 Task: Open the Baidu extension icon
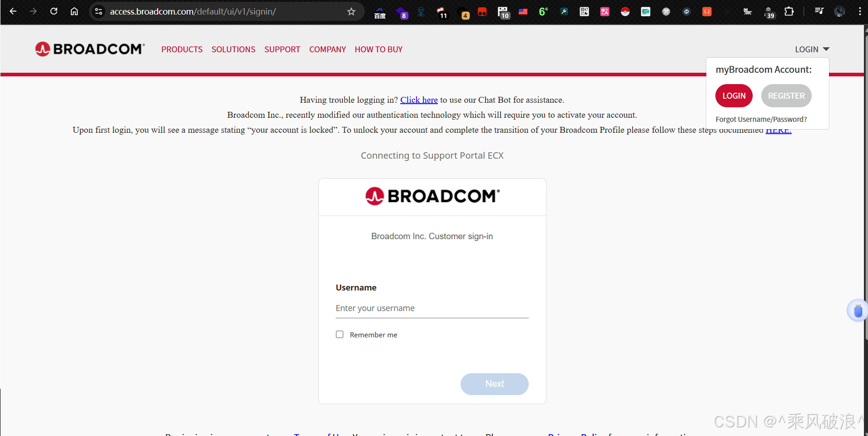click(380, 12)
